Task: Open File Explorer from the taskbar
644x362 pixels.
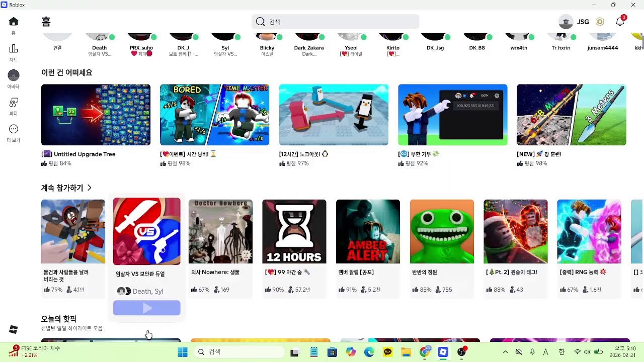Action: pos(407,352)
